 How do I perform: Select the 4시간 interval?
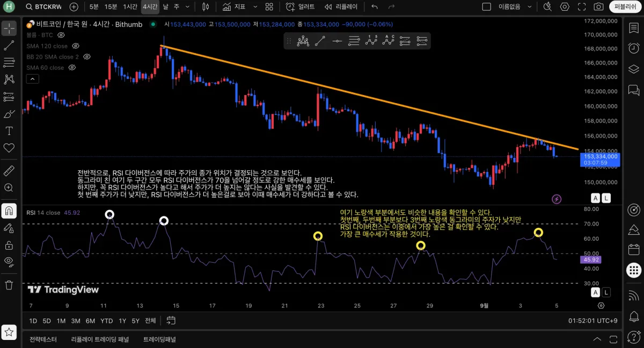(150, 7)
